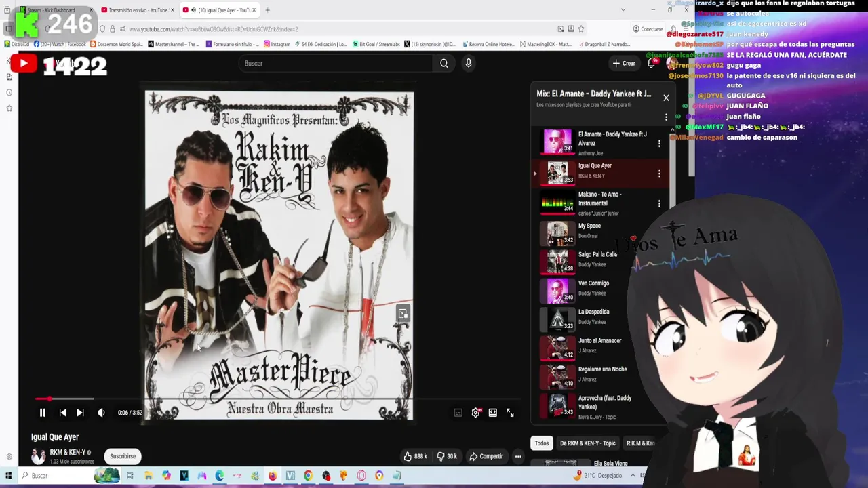The height and width of the screenshot is (488, 868).
Task: Close the Mix playlist panel
Action: coord(666,98)
